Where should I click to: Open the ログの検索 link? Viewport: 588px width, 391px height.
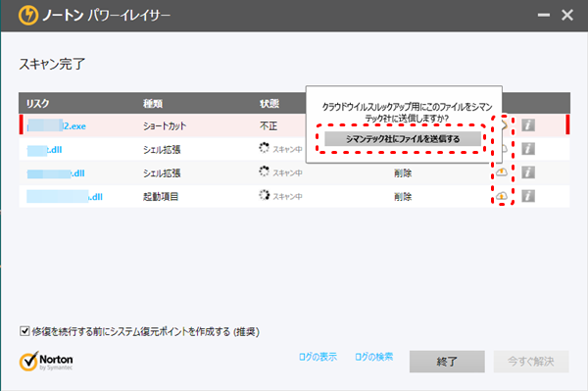click(374, 357)
